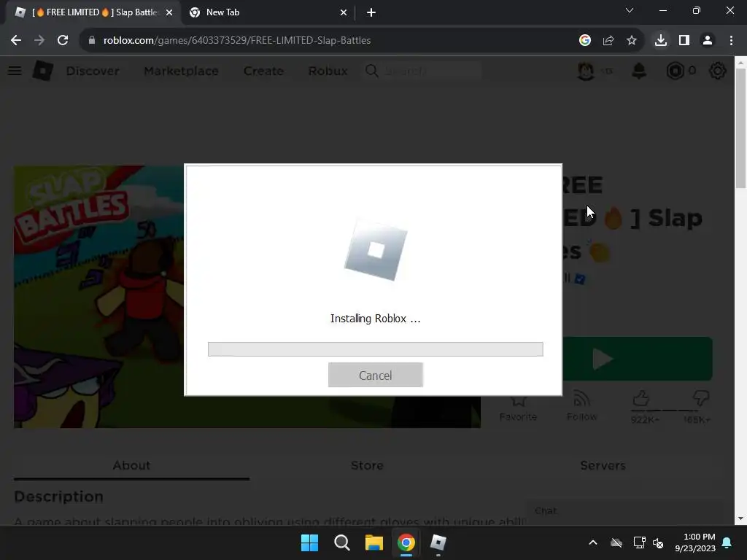The image size is (747, 560).
Task: Open Marketplace in Roblox nav
Action: coord(181,71)
